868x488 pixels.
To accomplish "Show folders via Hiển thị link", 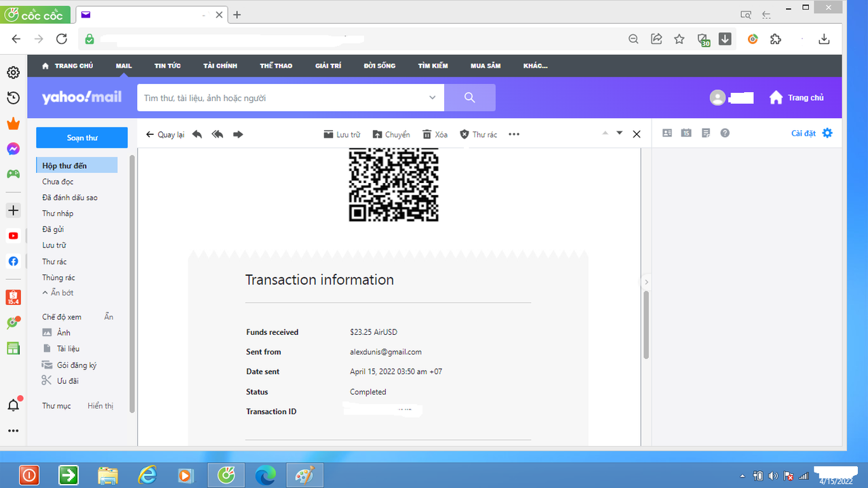I will [x=100, y=406].
